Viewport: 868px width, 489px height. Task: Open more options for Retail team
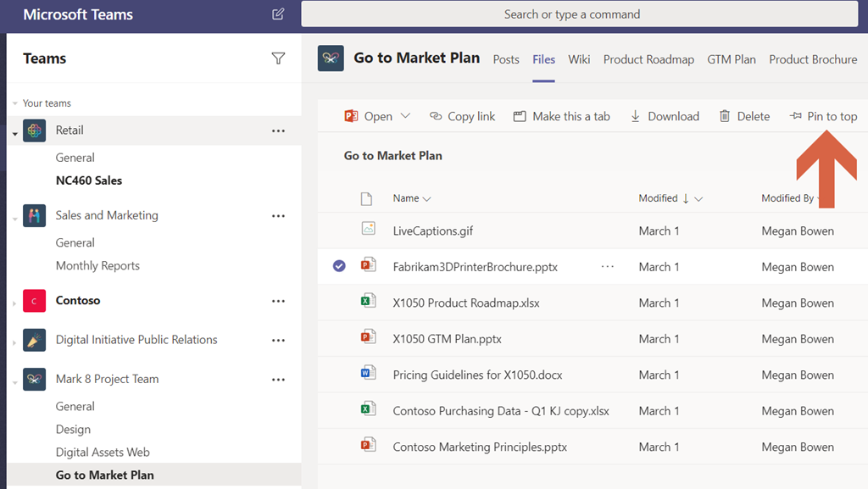[278, 131]
